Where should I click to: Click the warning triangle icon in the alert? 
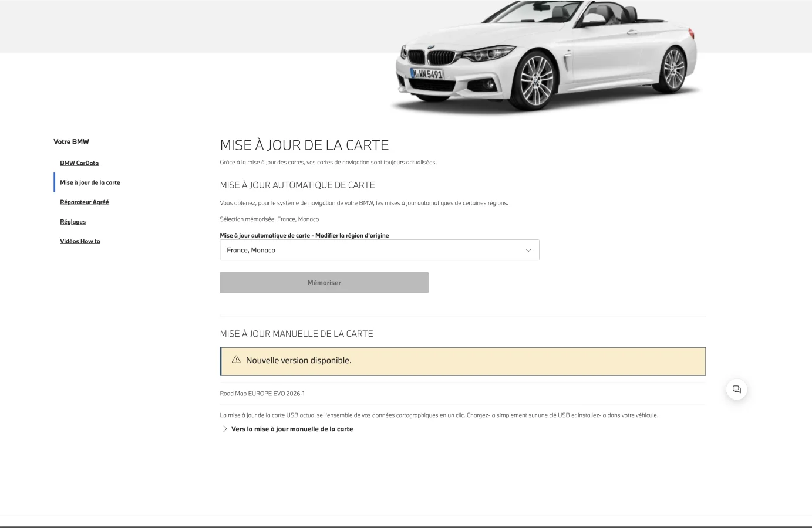236,360
